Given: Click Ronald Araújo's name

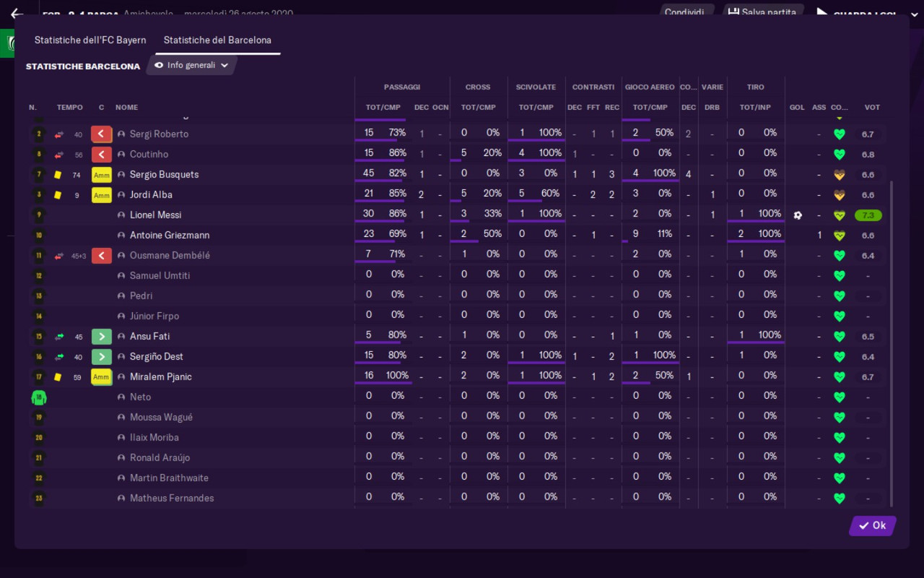Looking at the screenshot, I should [162, 458].
